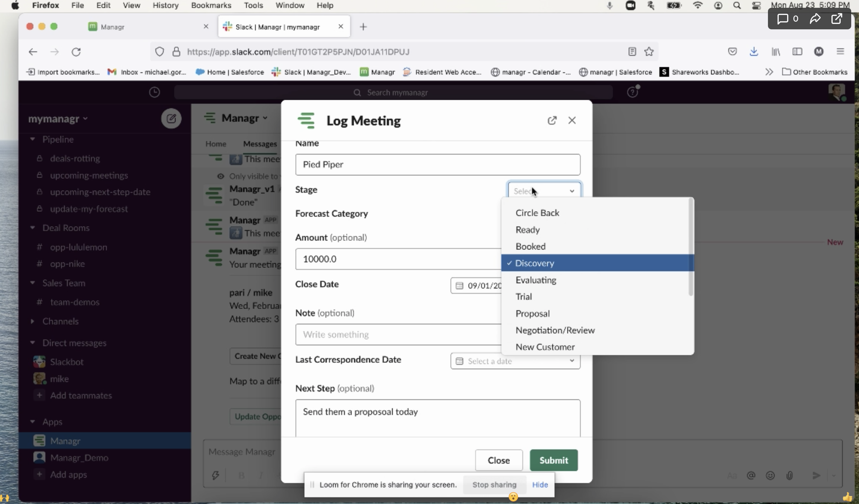Screen dimensions: 859x504
Task: Pop out the Log Meeting modal
Action: [x=552, y=121]
